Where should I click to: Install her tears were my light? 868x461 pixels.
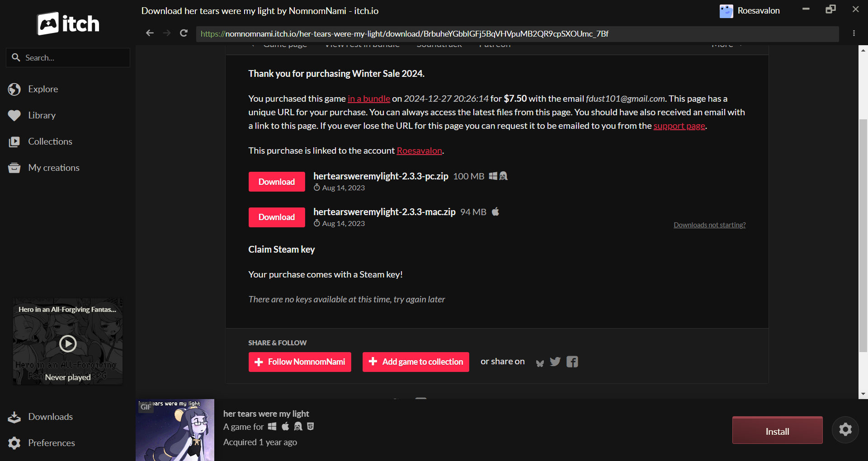pos(778,430)
